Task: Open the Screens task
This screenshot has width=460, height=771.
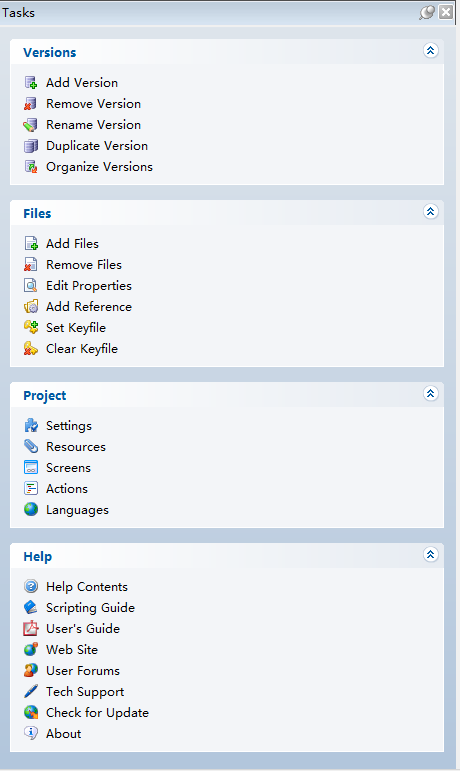Action: (68, 468)
